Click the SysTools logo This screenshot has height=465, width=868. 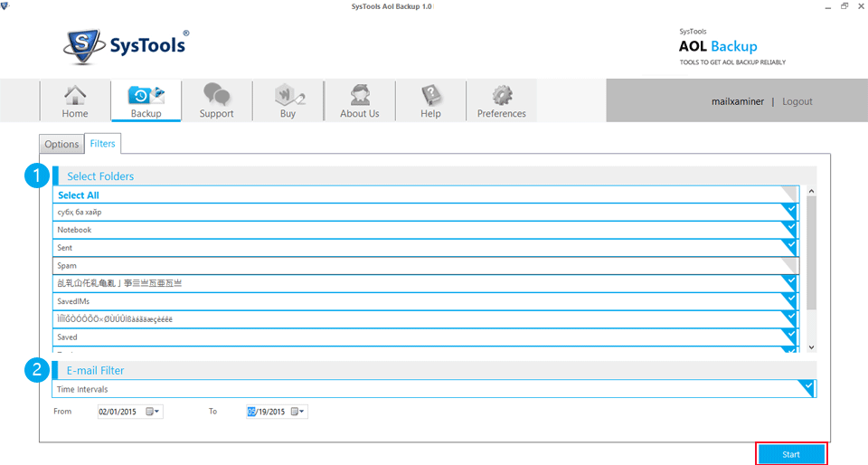point(127,46)
